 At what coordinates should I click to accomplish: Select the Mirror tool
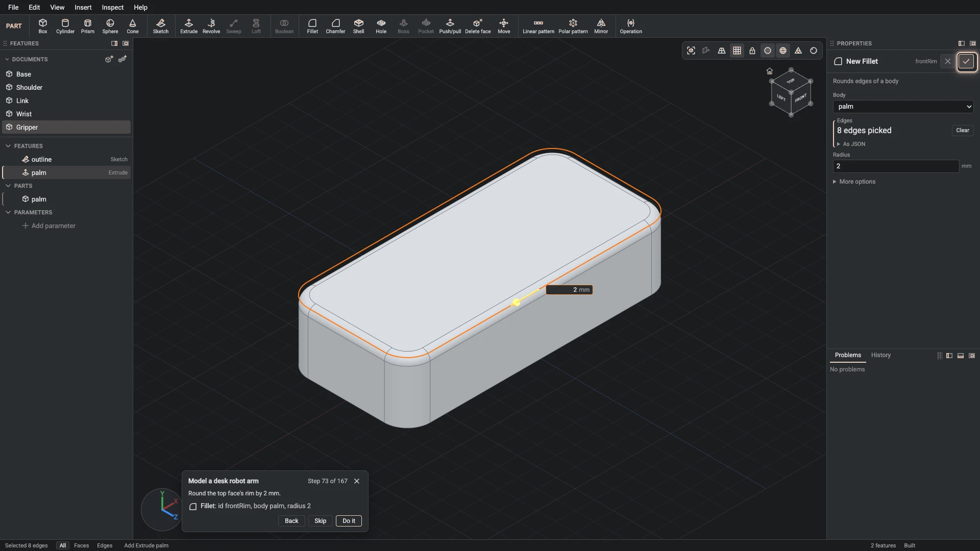(x=601, y=26)
